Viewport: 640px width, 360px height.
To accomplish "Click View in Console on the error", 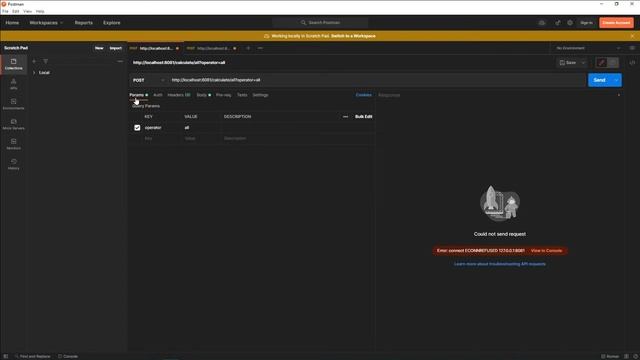I will tap(546, 251).
